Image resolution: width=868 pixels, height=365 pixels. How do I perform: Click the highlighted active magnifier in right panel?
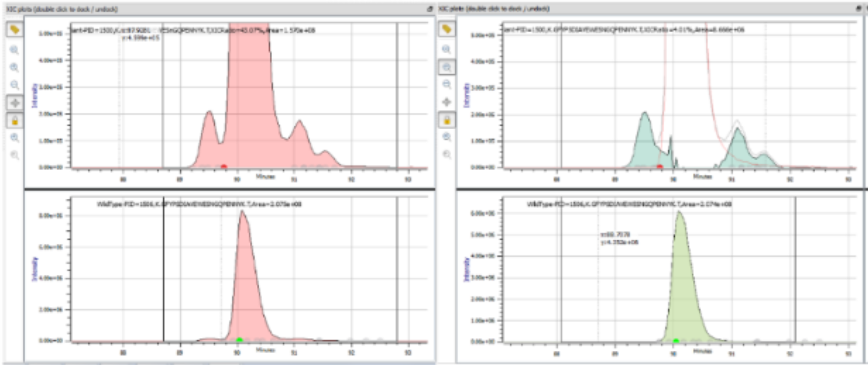pyautogui.click(x=446, y=67)
